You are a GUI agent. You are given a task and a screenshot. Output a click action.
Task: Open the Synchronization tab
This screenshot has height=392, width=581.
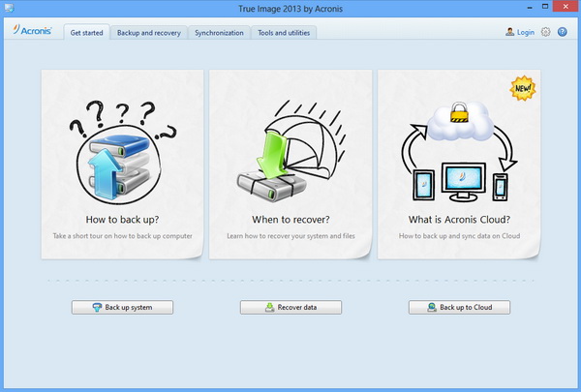tap(219, 33)
